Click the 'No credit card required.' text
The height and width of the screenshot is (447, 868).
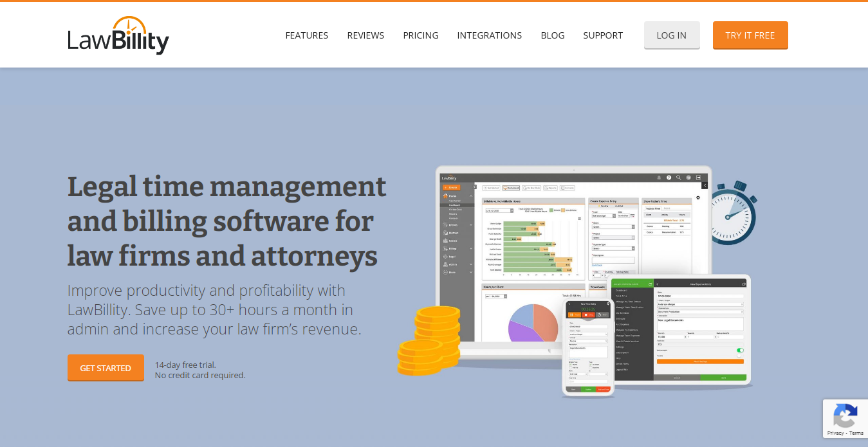pos(200,375)
